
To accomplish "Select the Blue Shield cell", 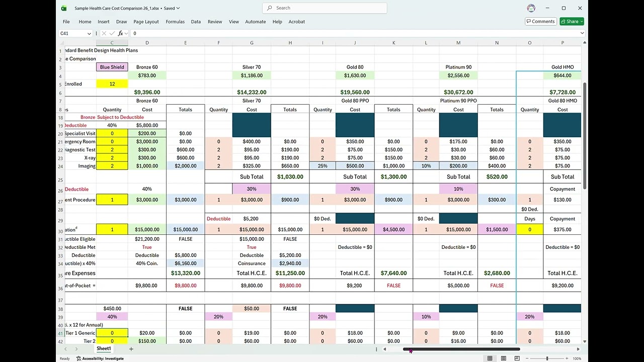I will pyautogui.click(x=112, y=67).
